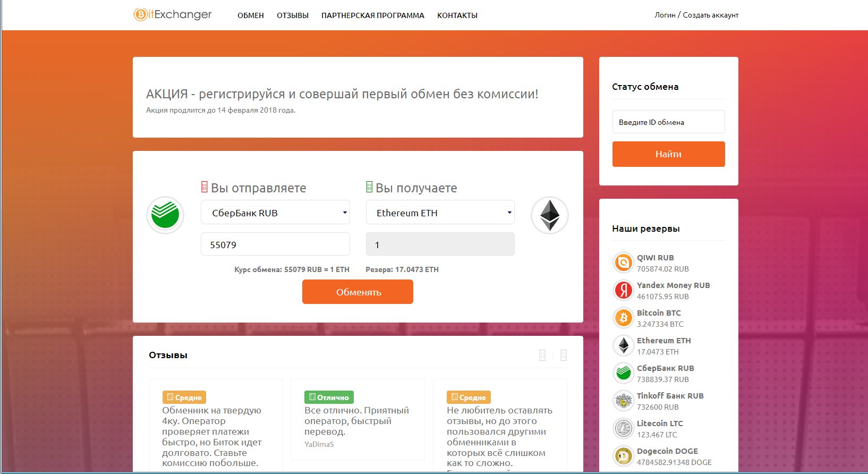
Task: Click the Найти button
Action: click(668, 154)
